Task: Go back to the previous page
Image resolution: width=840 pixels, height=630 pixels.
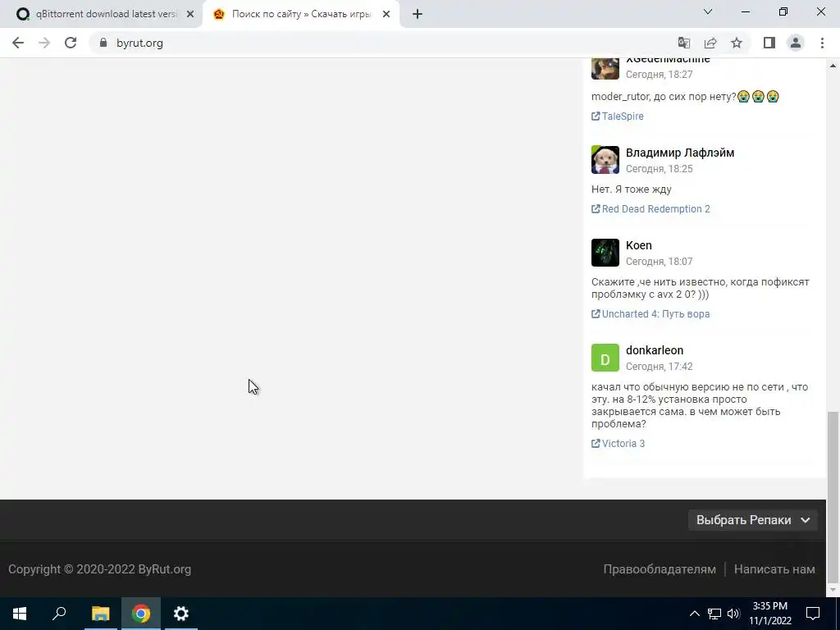Action: click(18, 43)
